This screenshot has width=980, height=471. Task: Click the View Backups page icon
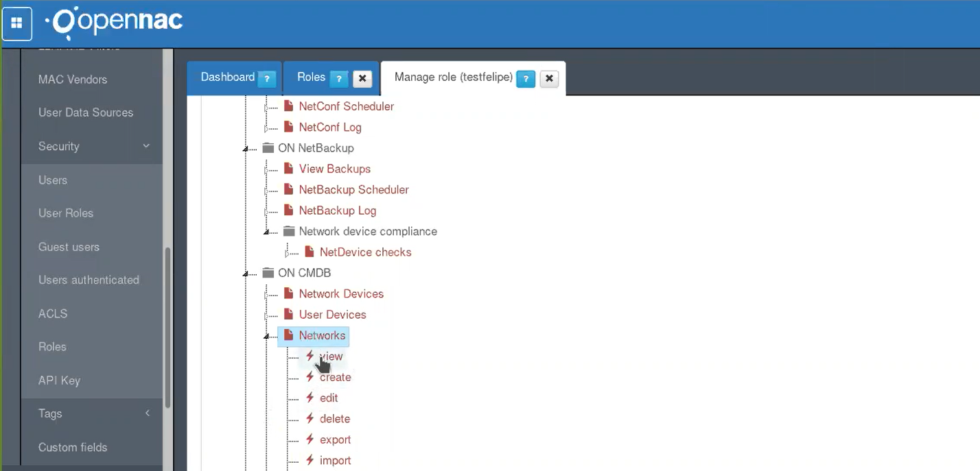pyautogui.click(x=289, y=169)
